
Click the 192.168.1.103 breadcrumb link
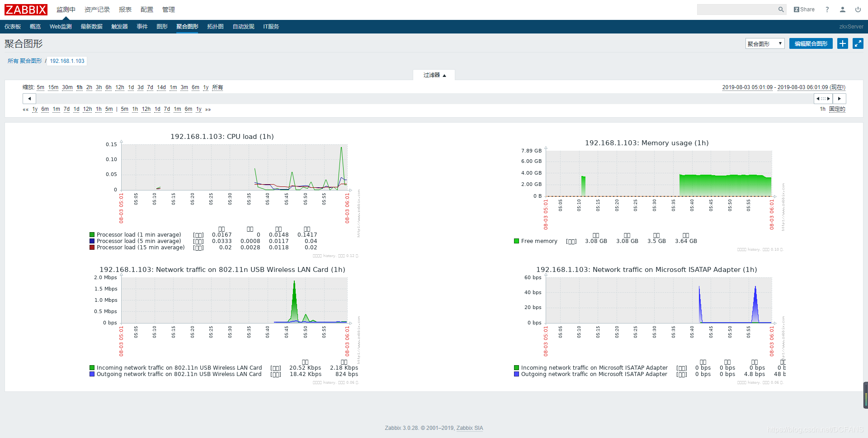[x=67, y=61]
